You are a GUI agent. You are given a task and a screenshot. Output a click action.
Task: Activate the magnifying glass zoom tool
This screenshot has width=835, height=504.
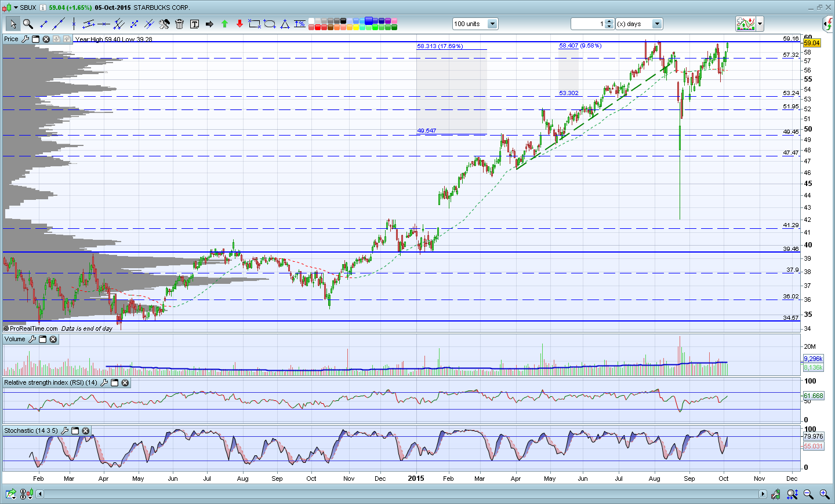[x=28, y=24]
